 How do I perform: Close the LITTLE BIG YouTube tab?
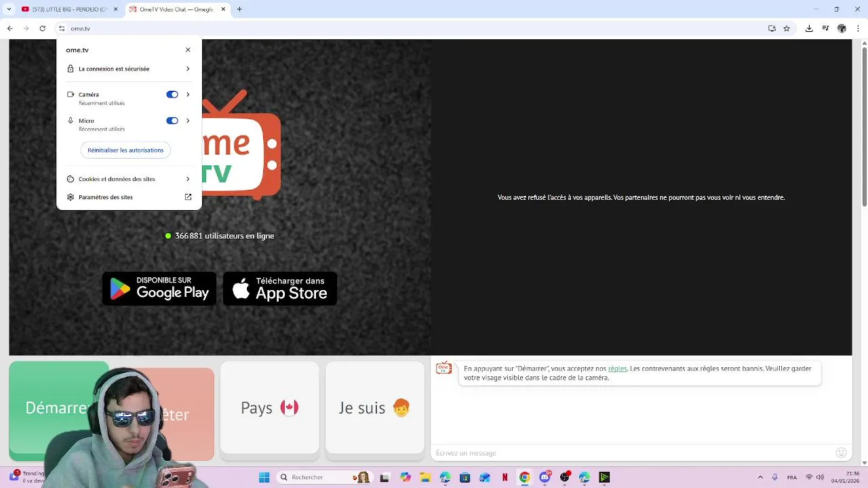(115, 9)
